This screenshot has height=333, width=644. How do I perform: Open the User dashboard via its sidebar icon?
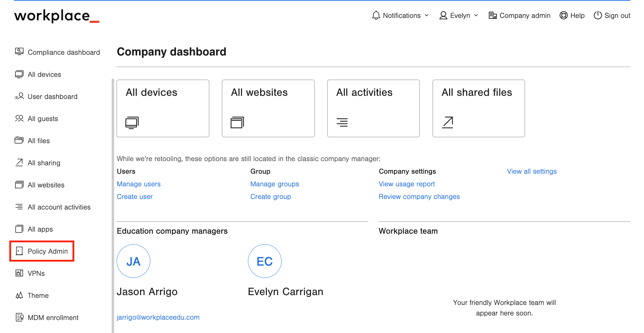[x=19, y=96]
